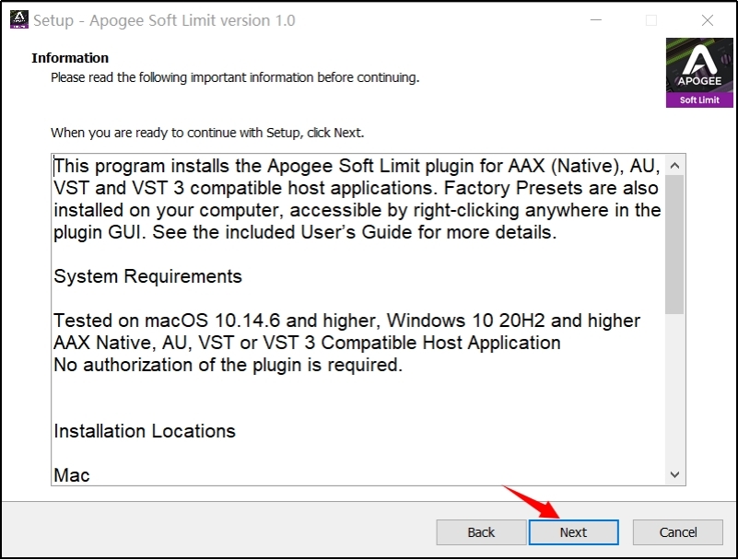Close the Apogee Soft Limit setup window

(708, 20)
